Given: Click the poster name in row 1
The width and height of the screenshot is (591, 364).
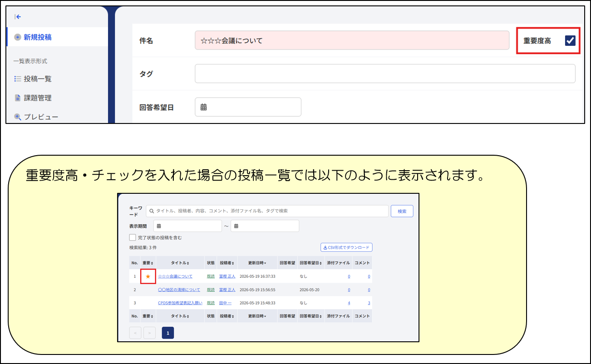Looking at the screenshot, I should (227, 276).
